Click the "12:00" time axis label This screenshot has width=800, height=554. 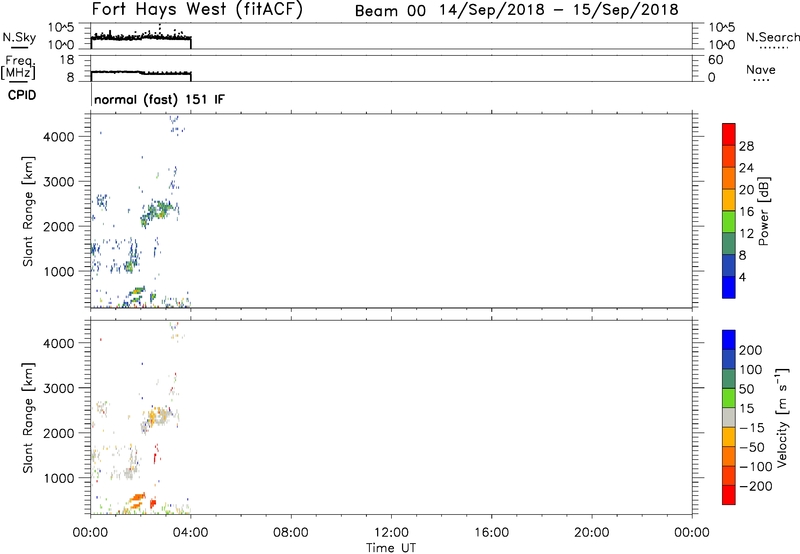coord(391,533)
